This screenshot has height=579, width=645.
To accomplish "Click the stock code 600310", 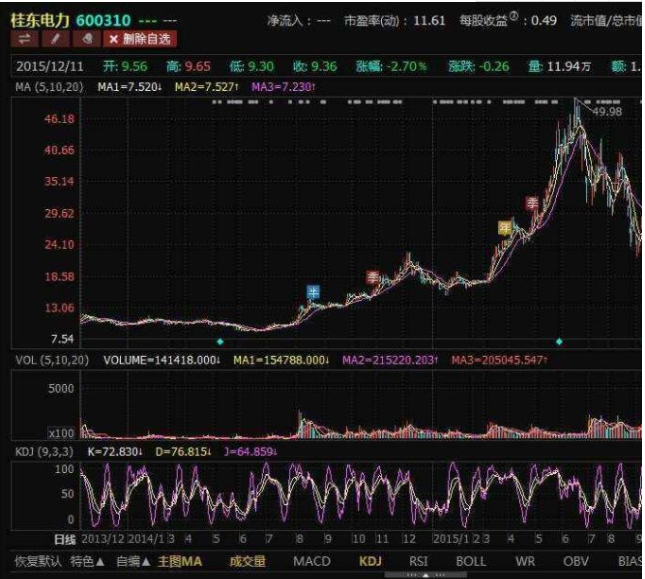I will coord(103,20).
